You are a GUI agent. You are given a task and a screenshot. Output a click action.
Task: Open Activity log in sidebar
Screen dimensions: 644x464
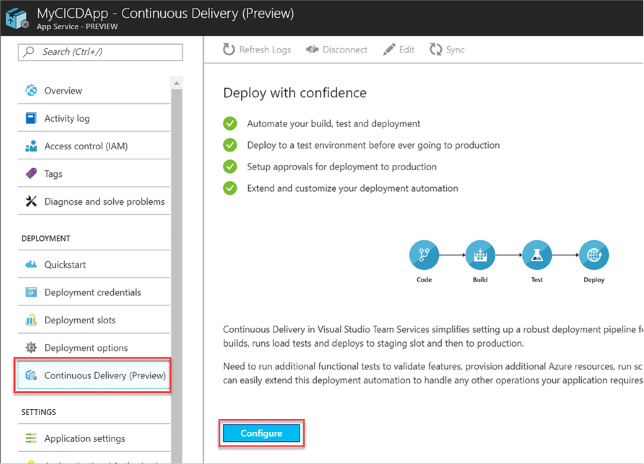pyautogui.click(x=94, y=118)
